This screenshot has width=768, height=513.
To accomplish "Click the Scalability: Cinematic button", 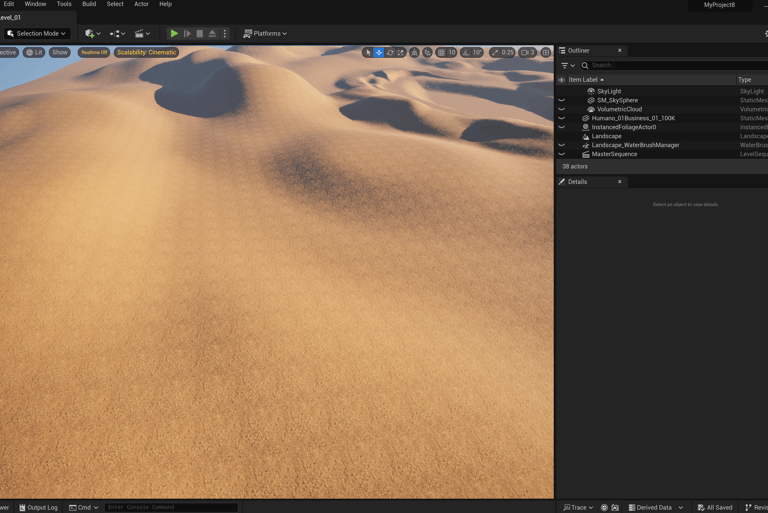I will (146, 53).
